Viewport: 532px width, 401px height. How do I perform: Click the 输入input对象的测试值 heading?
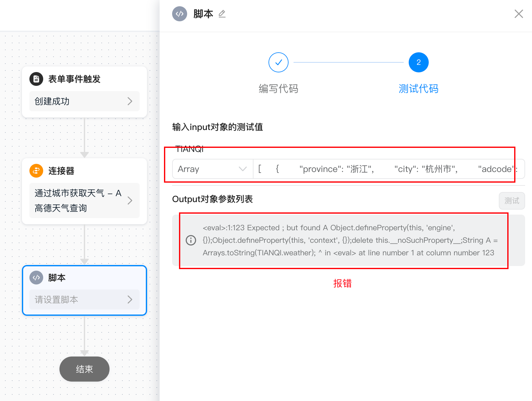click(x=217, y=127)
